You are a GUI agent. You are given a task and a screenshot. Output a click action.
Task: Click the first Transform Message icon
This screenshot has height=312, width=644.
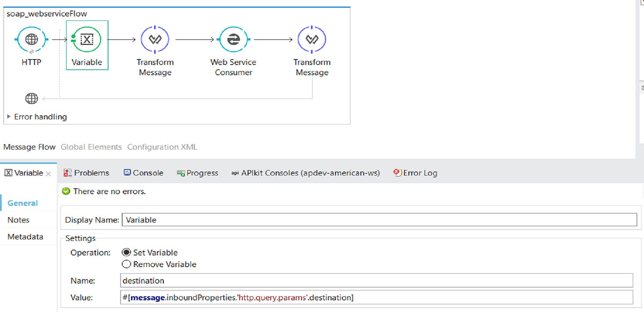pos(155,39)
